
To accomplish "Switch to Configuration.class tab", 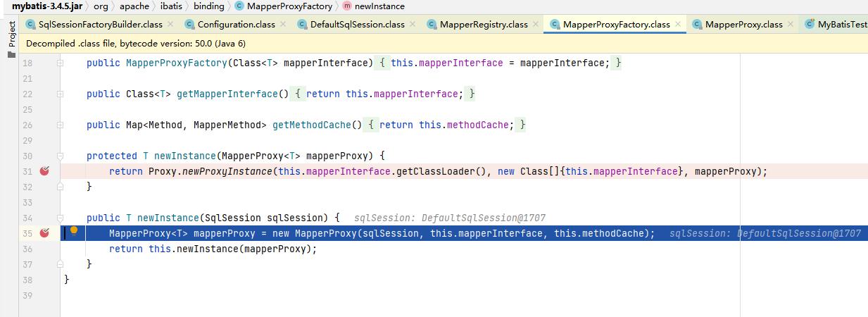I will (x=236, y=24).
